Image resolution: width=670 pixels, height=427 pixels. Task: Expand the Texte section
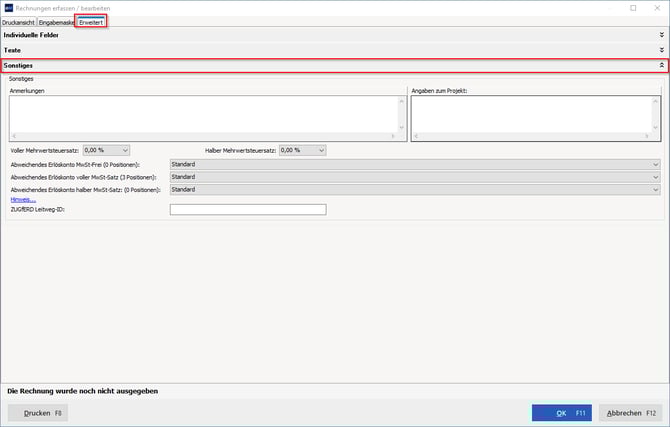(661, 49)
